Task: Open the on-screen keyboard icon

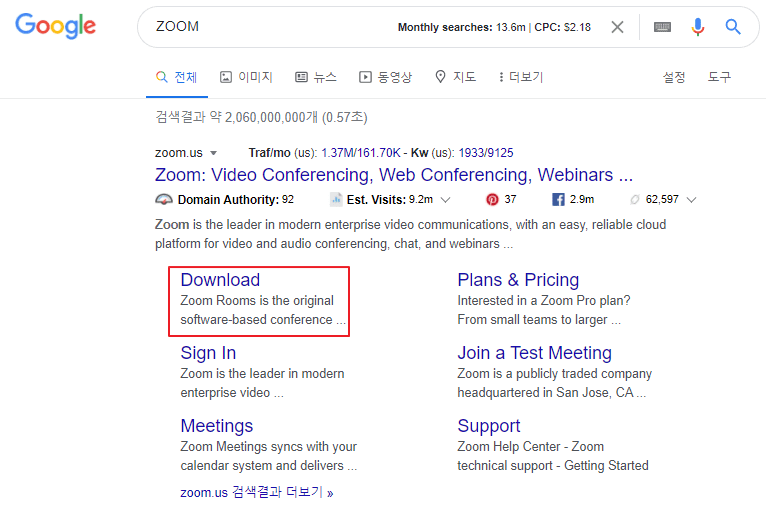Action: [662, 27]
